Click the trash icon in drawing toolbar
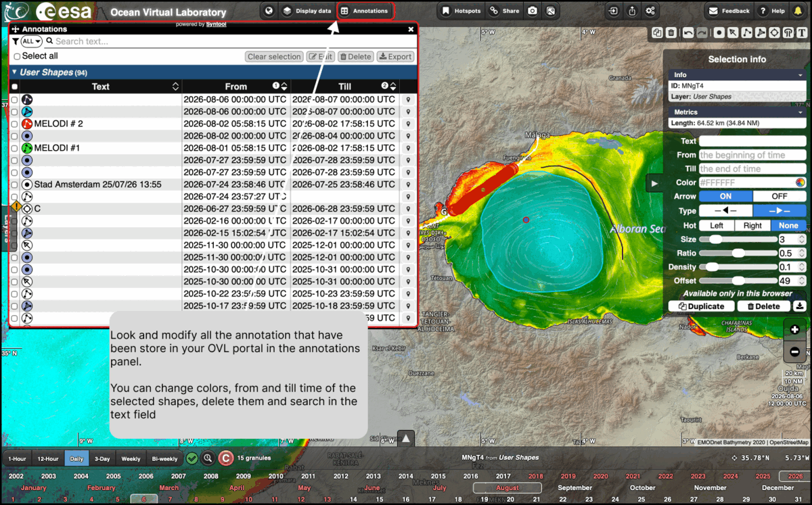This screenshot has height=505, width=812. pos(671,32)
